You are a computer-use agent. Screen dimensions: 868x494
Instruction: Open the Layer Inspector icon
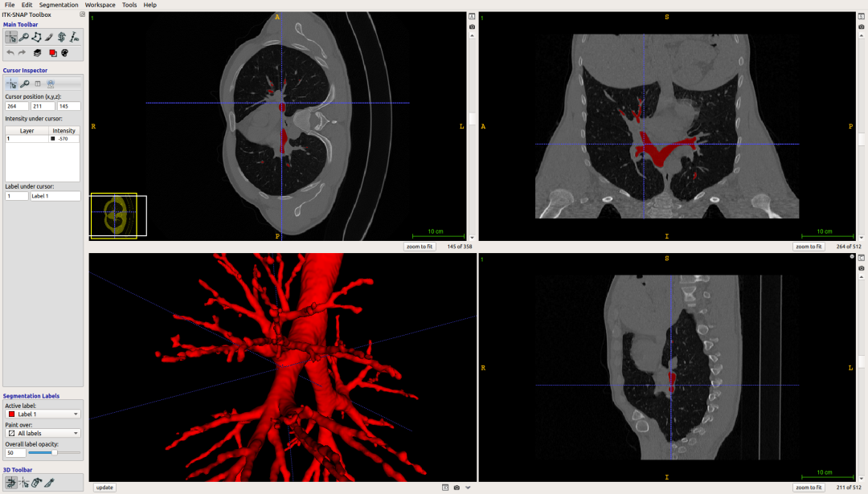tap(37, 53)
